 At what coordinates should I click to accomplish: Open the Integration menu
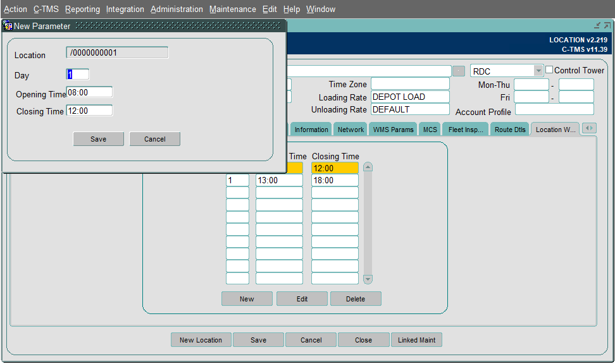[125, 9]
